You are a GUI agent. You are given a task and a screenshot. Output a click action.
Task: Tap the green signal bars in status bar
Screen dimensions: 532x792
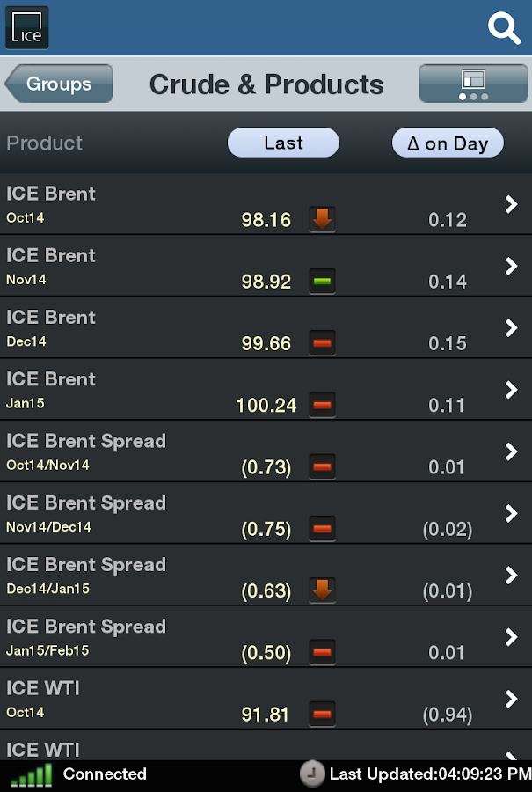point(31,774)
